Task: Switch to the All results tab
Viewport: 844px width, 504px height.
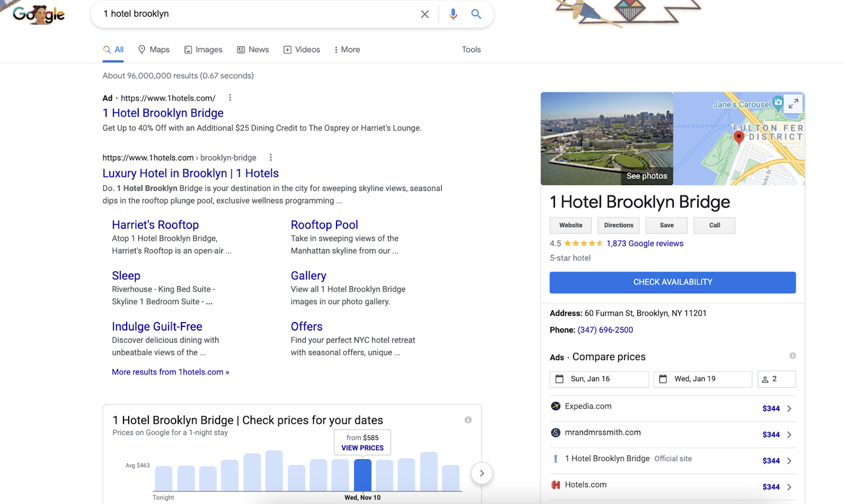Action: [x=113, y=50]
